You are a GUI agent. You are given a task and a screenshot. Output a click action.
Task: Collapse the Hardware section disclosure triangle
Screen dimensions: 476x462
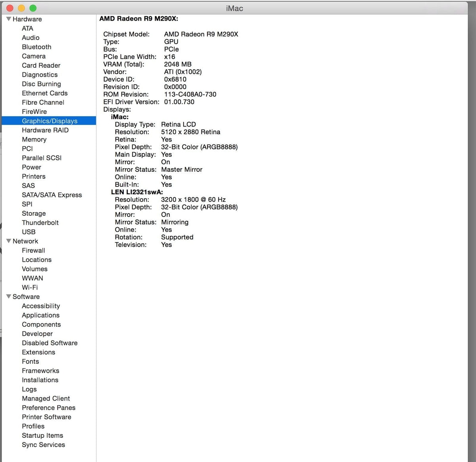pos(8,19)
